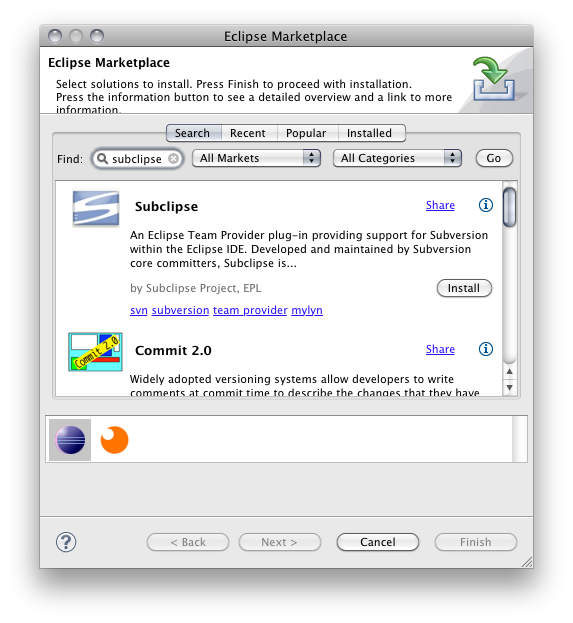Open Share link for Subclipse
The height and width of the screenshot is (623, 573).
440,205
